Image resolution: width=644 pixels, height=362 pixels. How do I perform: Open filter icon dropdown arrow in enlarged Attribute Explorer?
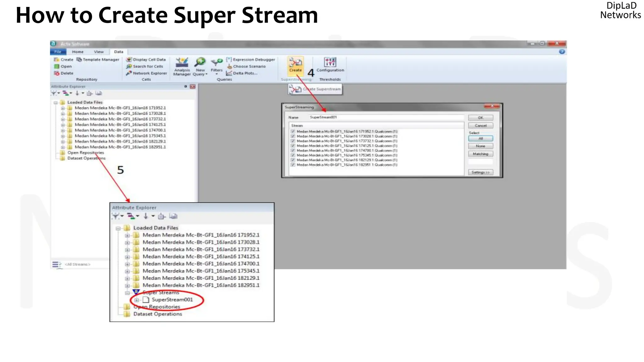tap(122, 216)
